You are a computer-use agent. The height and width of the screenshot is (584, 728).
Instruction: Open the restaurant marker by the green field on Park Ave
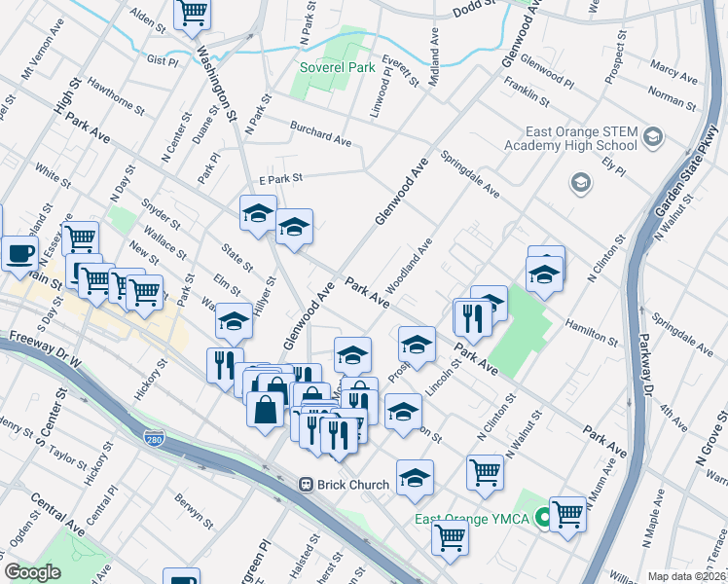coord(473,319)
